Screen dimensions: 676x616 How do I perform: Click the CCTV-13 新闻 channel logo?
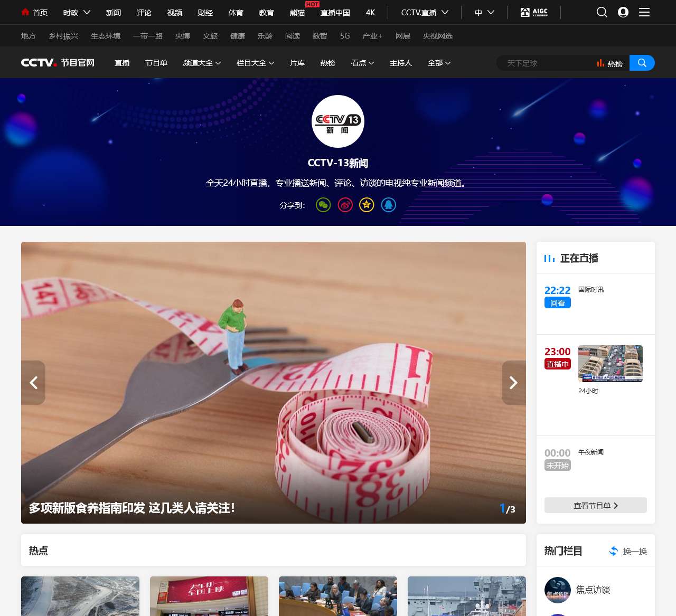(x=338, y=121)
